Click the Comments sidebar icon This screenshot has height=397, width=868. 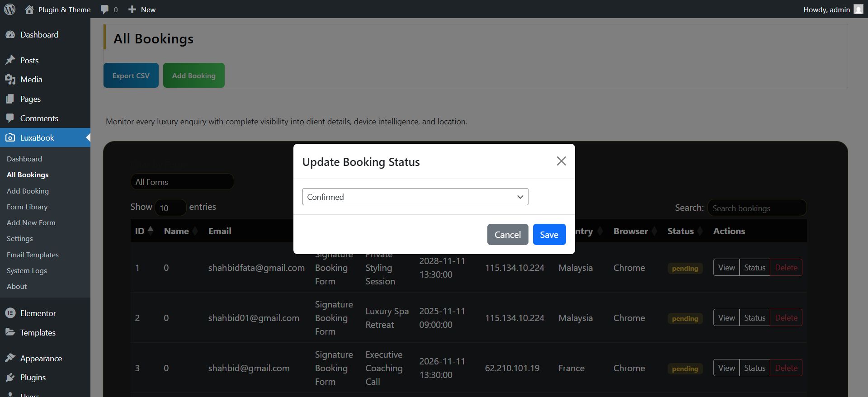tap(10, 118)
